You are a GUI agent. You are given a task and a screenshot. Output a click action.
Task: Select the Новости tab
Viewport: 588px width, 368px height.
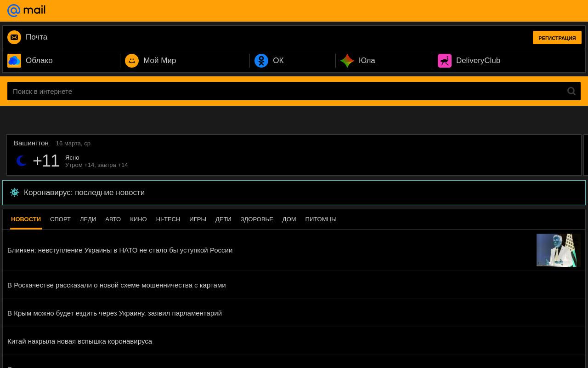point(26,219)
